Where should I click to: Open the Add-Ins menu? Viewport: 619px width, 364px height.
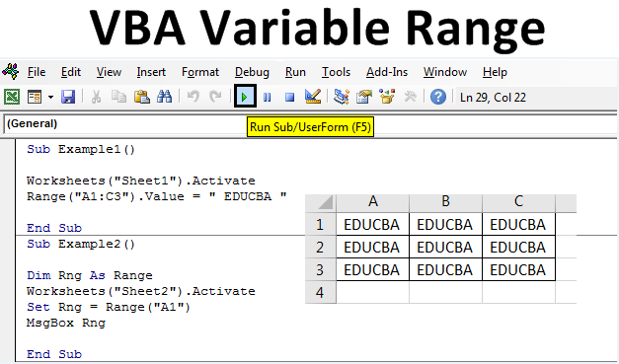(x=387, y=72)
